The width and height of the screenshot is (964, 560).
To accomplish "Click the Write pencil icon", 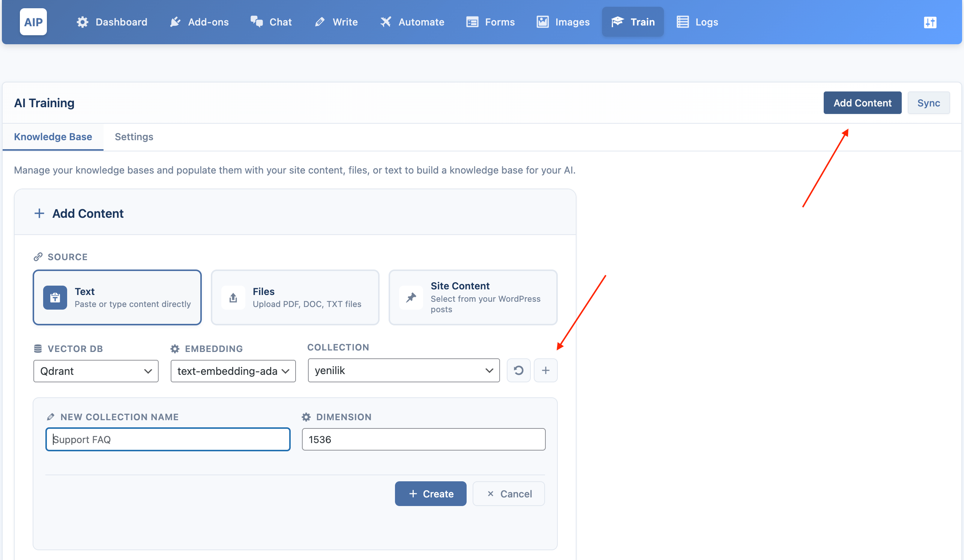I will coord(320,22).
